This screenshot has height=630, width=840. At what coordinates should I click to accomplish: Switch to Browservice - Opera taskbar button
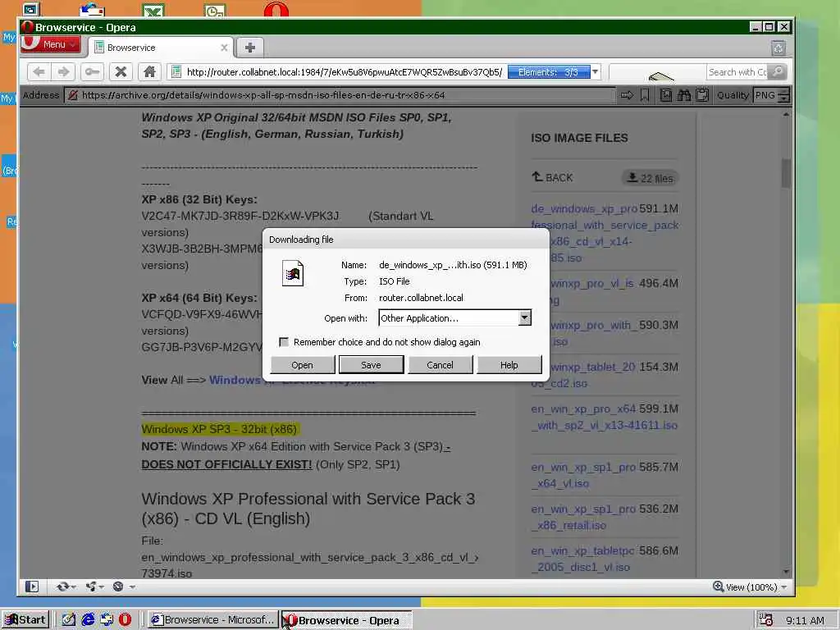[x=347, y=620]
